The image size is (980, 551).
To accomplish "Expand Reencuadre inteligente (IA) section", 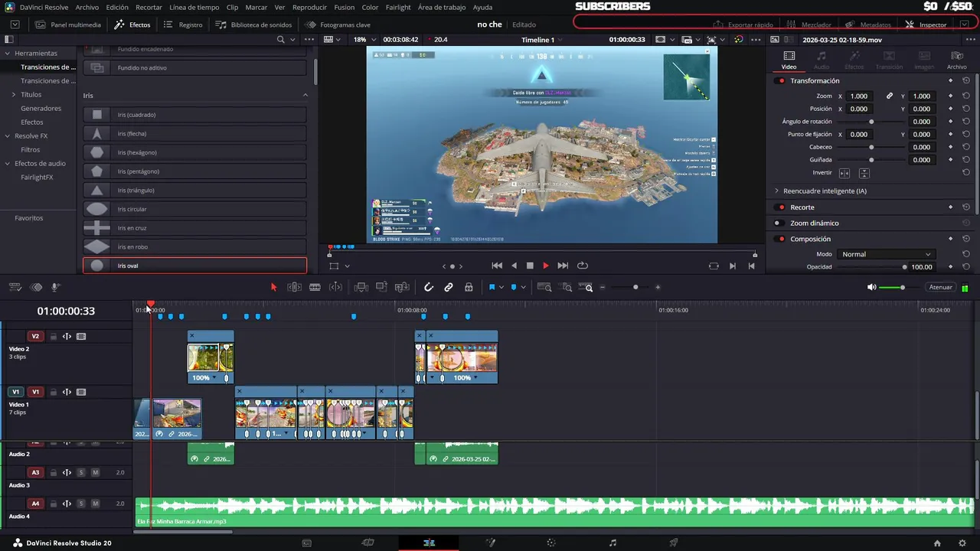I will 776,191.
